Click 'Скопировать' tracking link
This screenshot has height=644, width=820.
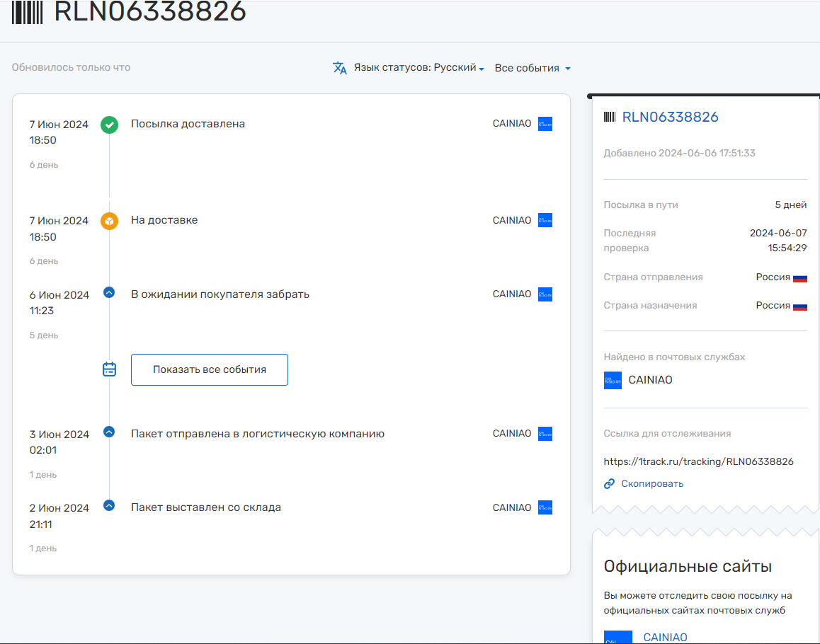point(652,484)
